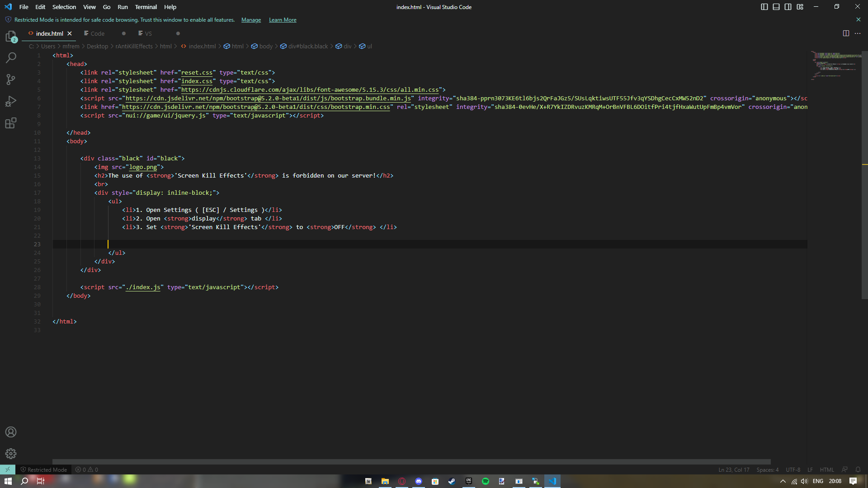
Task: Open notifications via the bell icon
Action: click(858, 469)
